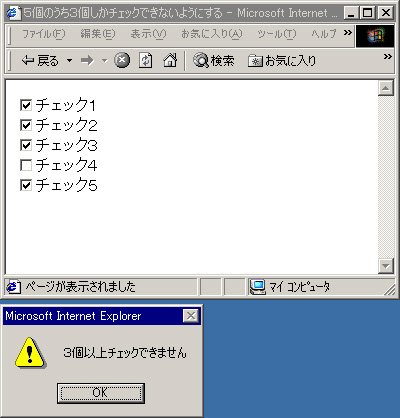
Task: Expand the 戻る back history dropdown arrow
Action: [69, 61]
